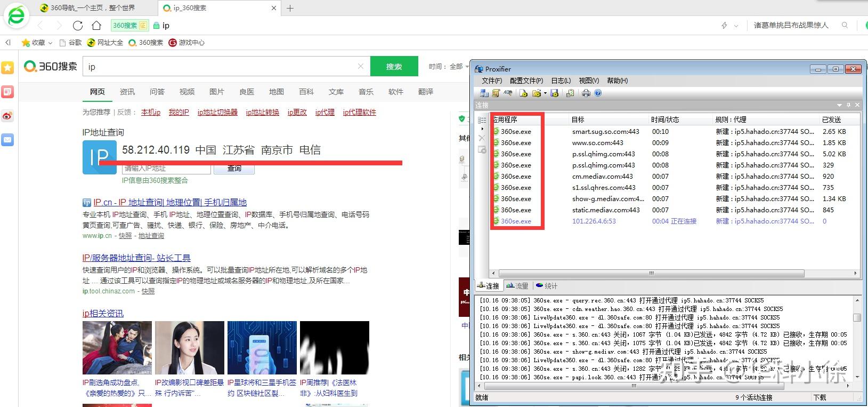This screenshot has width=868, height=407.
Task: Click the Weibo sidebar icon
Action: pos(7,116)
